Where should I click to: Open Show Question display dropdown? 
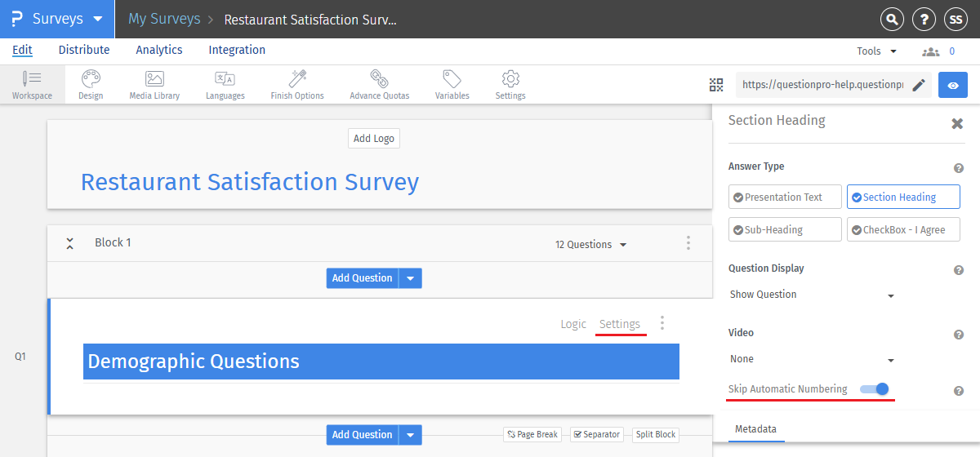(813, 295)
